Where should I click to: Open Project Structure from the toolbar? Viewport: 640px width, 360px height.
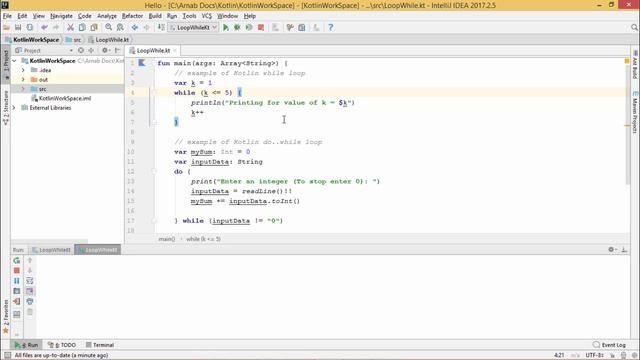302,27
